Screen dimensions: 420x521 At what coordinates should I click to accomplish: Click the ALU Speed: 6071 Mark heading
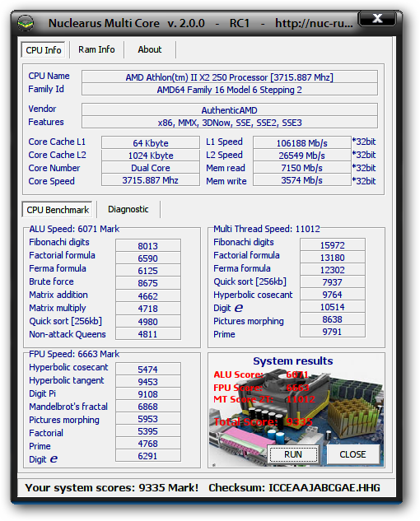point(74,229)
